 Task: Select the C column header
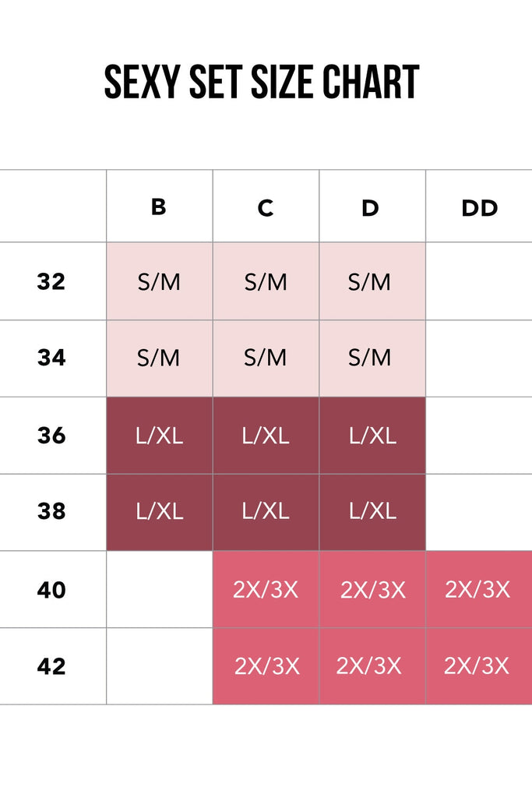266,208
